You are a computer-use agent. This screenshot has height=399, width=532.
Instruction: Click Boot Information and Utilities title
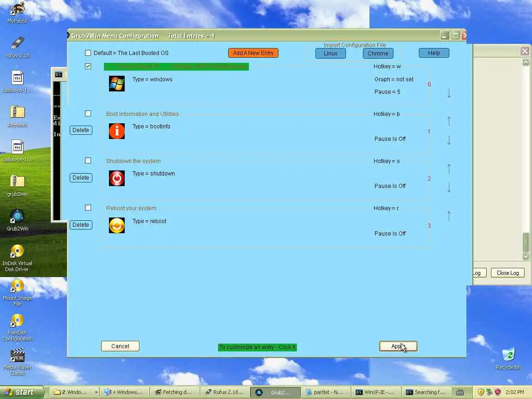[x=143, y=114]
